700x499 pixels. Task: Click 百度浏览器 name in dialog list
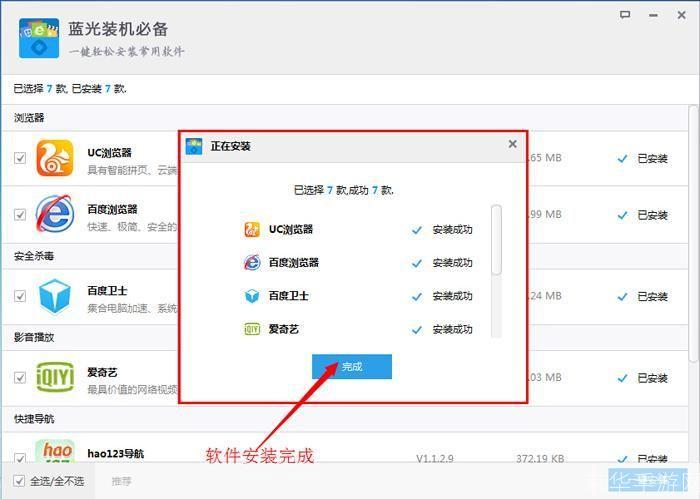tap(293, 262)
